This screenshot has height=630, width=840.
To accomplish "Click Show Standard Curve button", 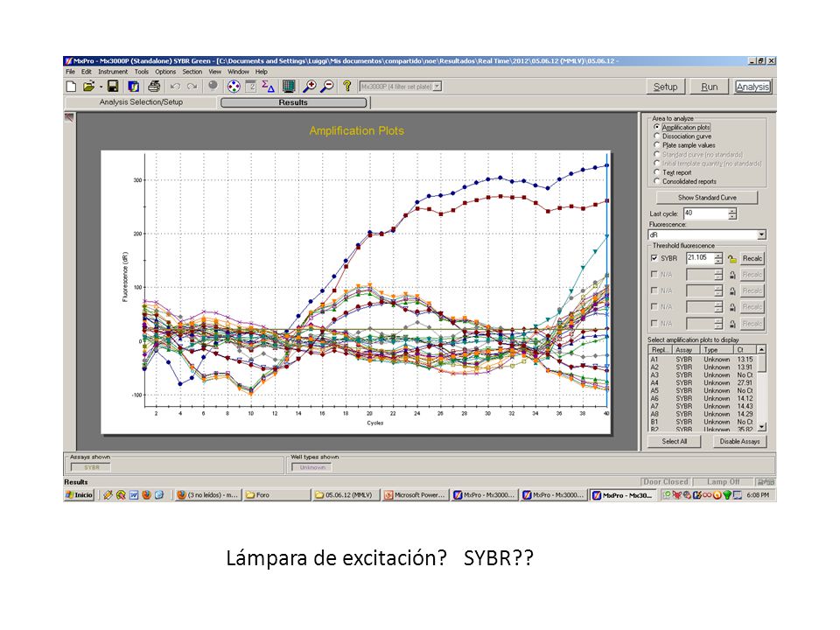I will coord(707,198).
